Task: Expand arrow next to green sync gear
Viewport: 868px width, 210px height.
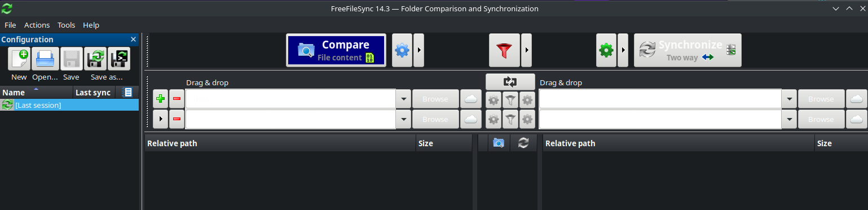Action: click(x=623, y=50)
